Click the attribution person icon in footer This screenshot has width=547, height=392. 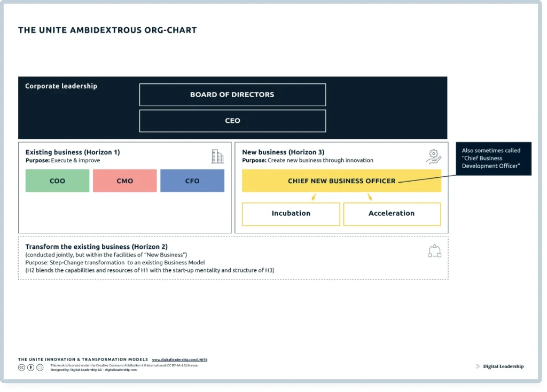31,367
